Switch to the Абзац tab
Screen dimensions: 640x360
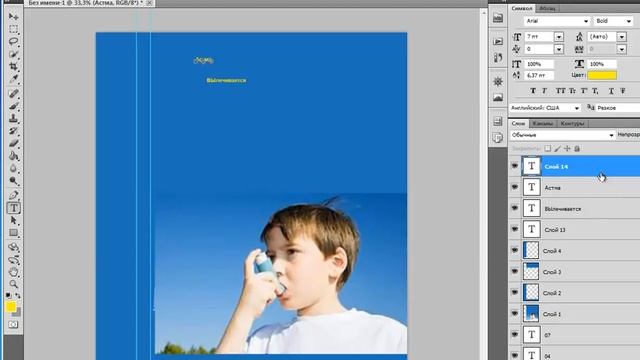tap(547, 9)
